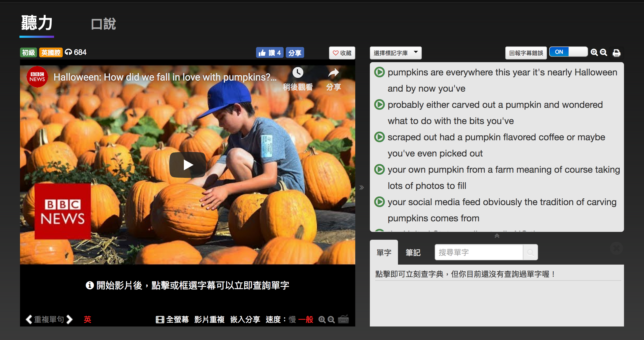Click the Watch later clock icon

point(298,73)
